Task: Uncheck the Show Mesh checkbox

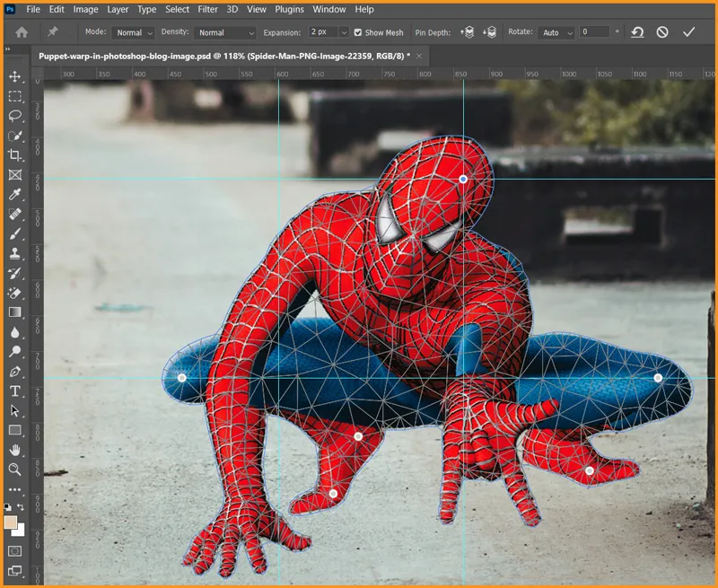Action: point(358,32)
